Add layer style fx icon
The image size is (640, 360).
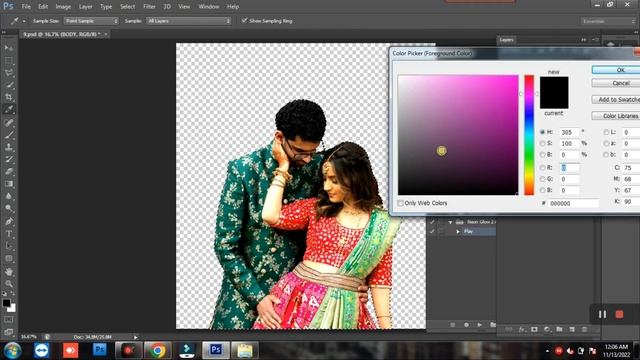522,329
